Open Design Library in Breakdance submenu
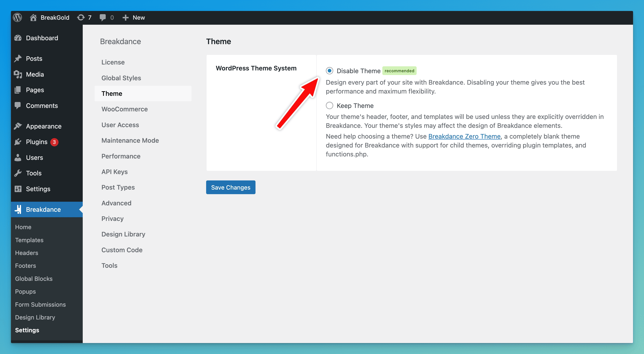This screenshot has height=354, width=644. [35, 317]
